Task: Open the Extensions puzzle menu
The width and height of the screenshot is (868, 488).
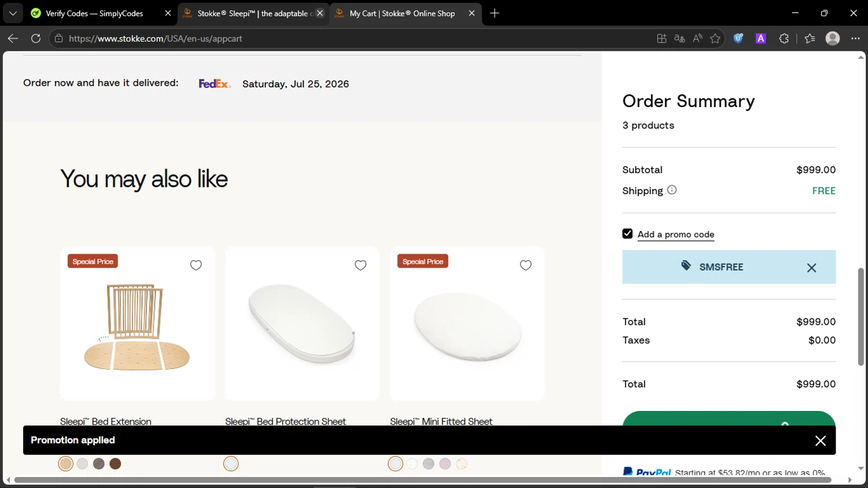Action: coord(784,38)
